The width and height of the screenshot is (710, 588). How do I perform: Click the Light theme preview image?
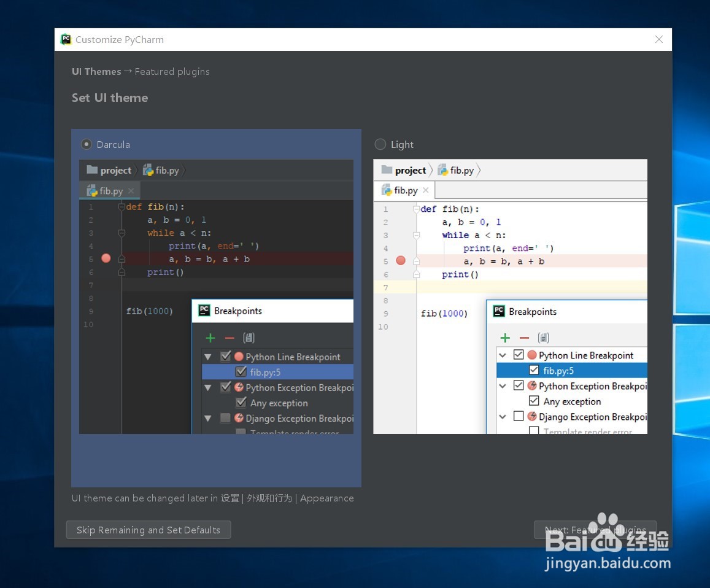pos(511,296)
